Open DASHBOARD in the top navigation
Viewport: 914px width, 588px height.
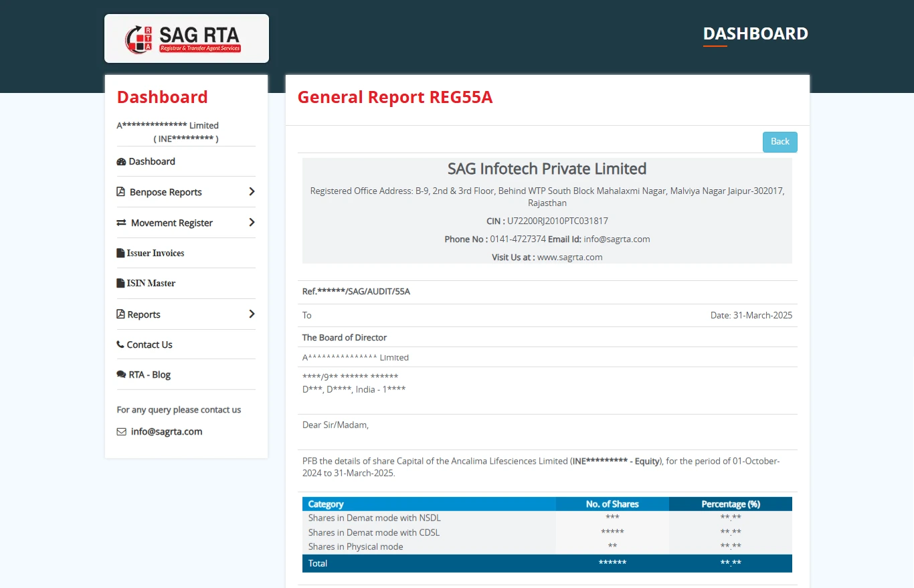tap(755, 33)
